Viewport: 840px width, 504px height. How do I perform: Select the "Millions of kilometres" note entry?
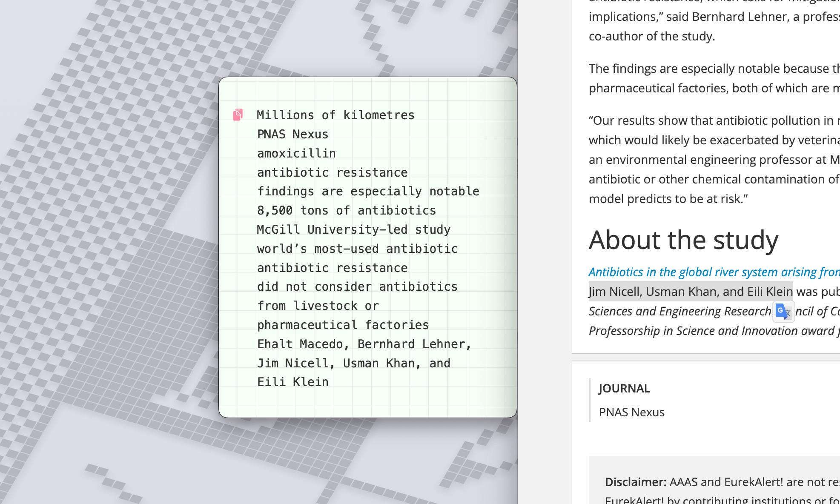pyautogui.click(x=335, y=115)
